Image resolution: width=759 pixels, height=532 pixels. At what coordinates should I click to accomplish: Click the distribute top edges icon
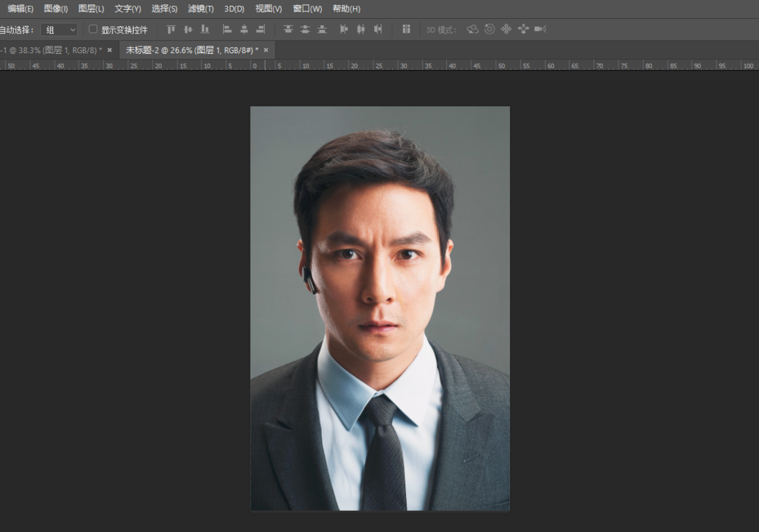(x=288, y=30)
